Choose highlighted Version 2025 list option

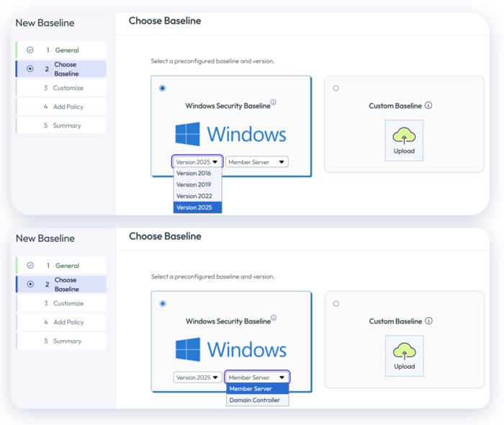point(197,207)
